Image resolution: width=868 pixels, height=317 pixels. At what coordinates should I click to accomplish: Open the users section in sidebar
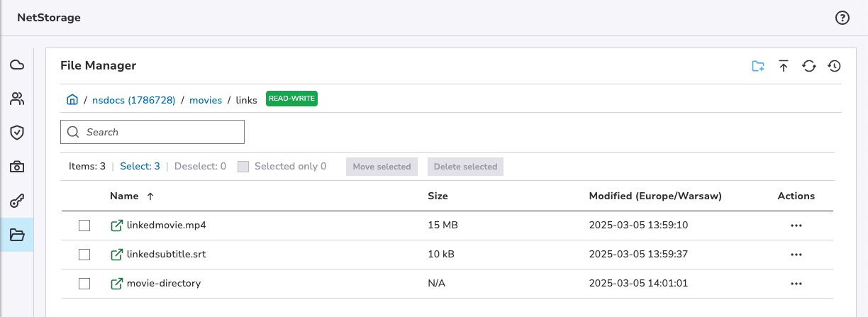coord(17,99)
